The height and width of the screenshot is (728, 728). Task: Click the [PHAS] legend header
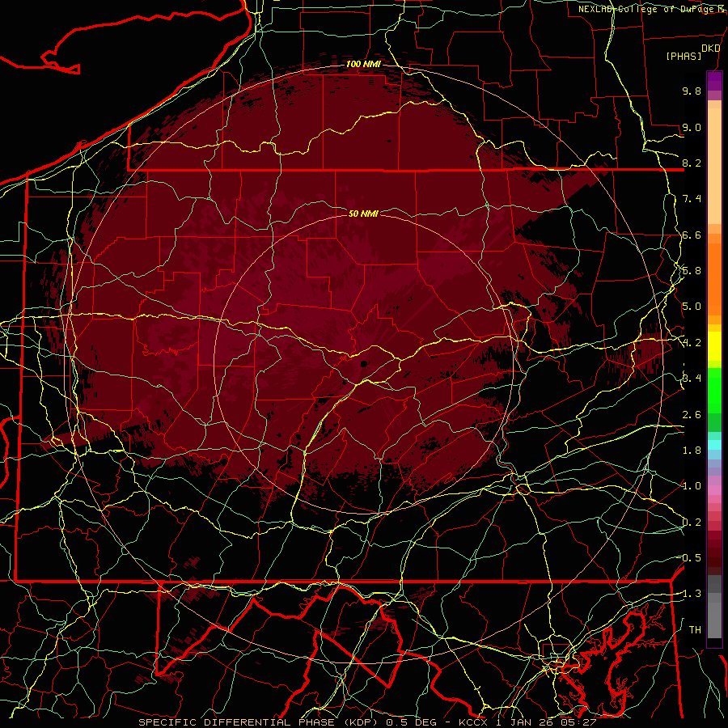(x=684, y=56)
